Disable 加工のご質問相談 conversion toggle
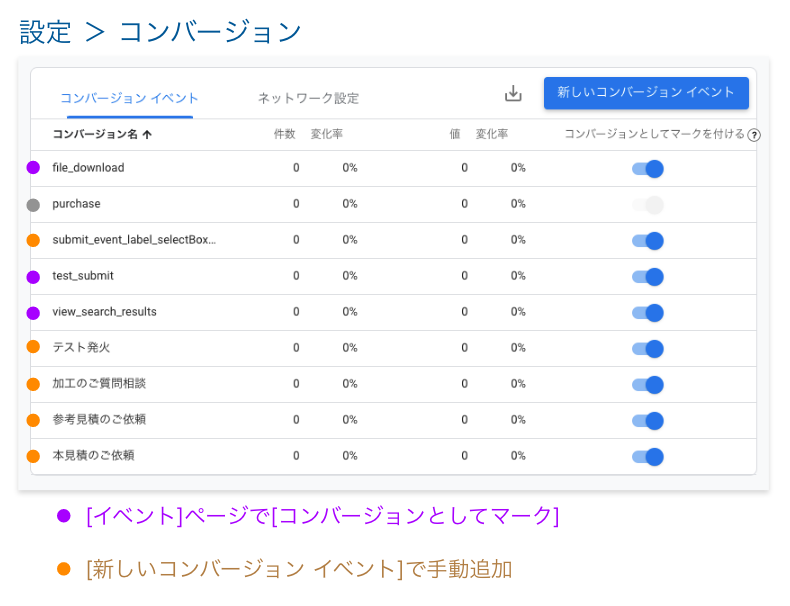This screenshot has width=790, height=606. 648,385
